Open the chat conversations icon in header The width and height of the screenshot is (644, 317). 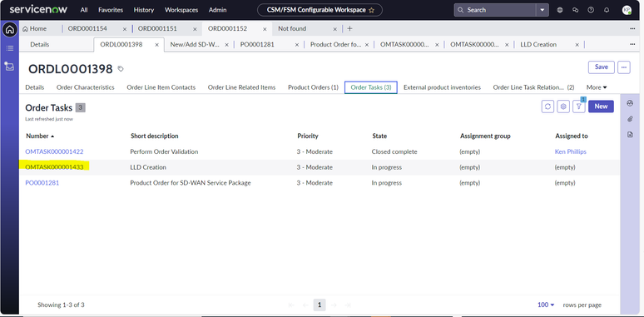576,10
